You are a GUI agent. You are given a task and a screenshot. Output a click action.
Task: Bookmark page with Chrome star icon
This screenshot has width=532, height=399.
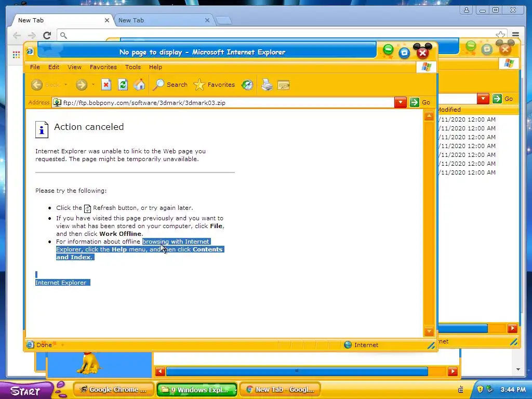[x=500, y=35]
